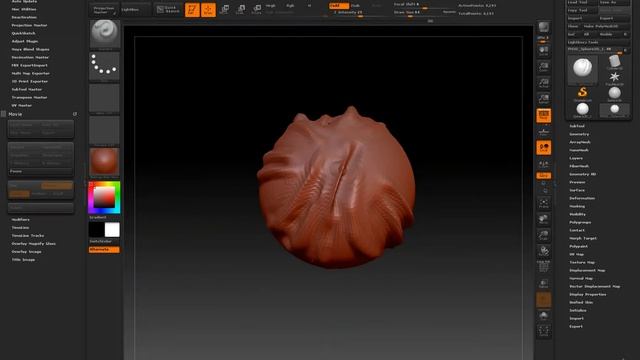The image size is (640, 360).
Task: Click Lightbox Tools button
Action: 598,42
